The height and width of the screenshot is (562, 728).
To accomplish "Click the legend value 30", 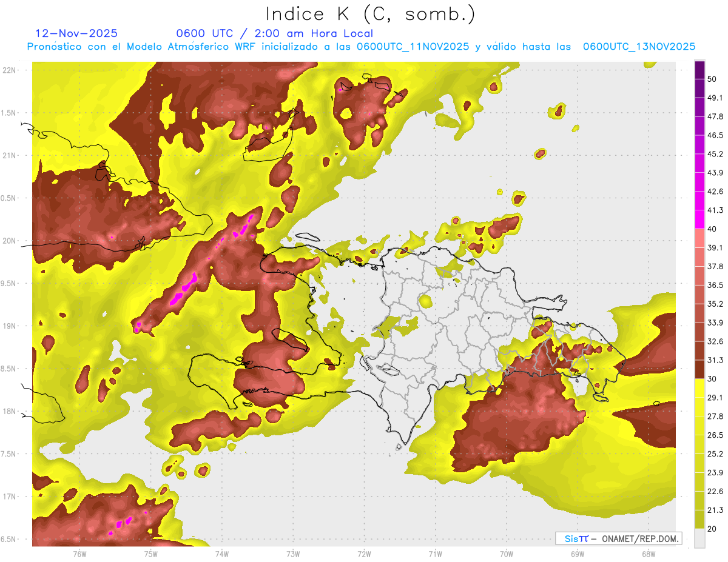I will [x=712, y=379].
